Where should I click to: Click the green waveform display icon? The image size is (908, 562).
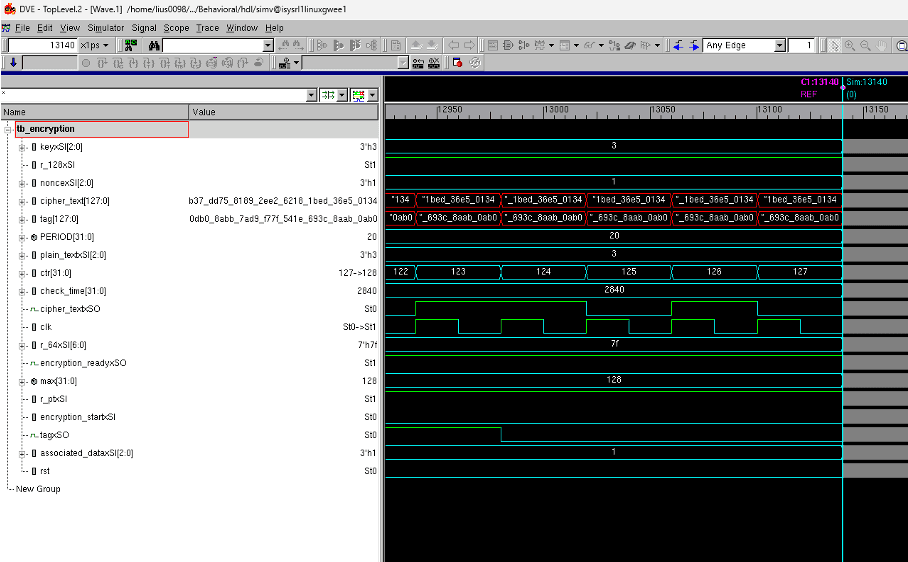click(328, 95)
